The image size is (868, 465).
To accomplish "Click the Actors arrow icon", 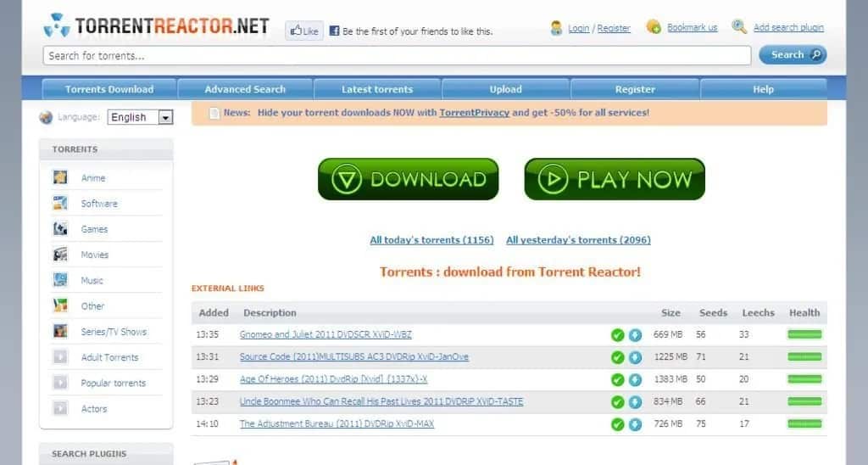I will pyautogui.click(x=60, y=408).
